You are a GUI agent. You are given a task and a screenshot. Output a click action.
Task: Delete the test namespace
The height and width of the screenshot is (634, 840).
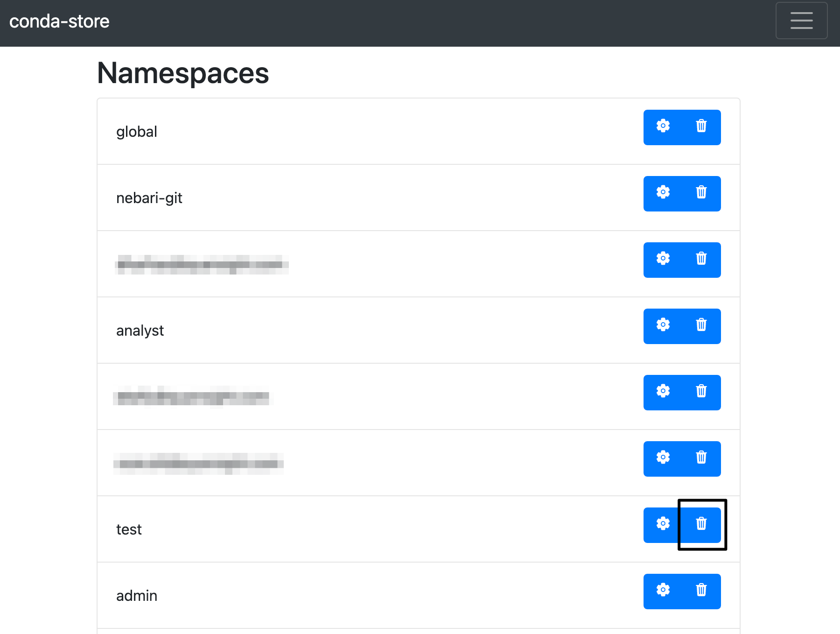[701, 525]
